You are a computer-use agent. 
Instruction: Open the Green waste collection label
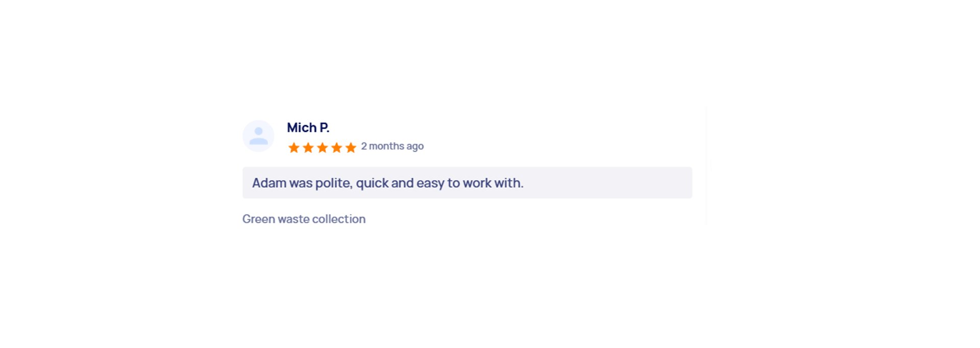click(x=304, y=219)
